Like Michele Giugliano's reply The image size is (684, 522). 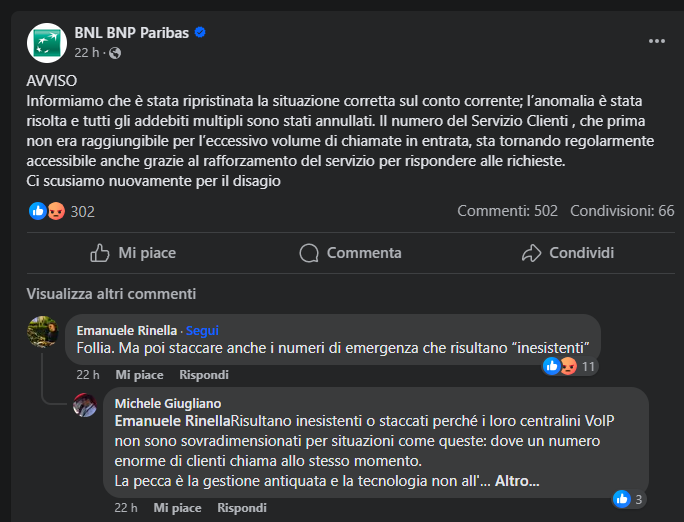tap(177, 508)
